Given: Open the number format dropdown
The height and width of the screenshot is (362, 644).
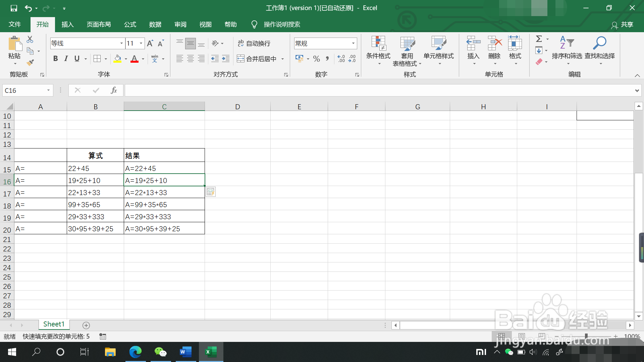Looking at the screenshot, I should (353, 43).
